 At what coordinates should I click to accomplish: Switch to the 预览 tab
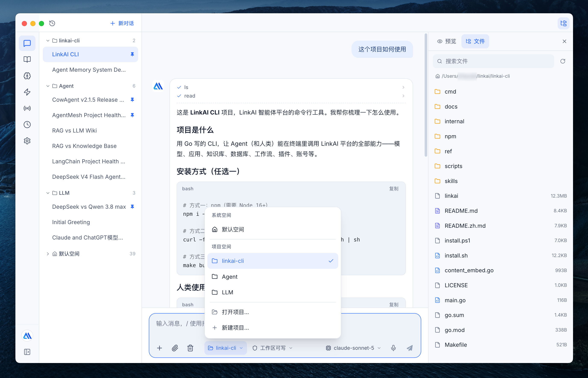pos(447,41)
